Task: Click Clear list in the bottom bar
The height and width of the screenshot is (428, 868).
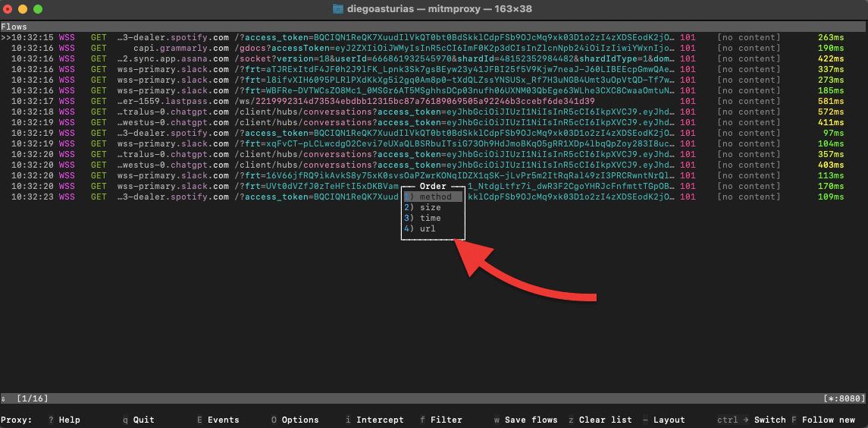Action: tap(600, 420)
